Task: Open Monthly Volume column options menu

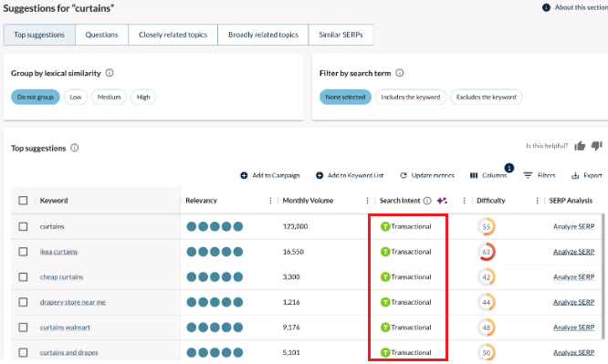Action: 367,201
